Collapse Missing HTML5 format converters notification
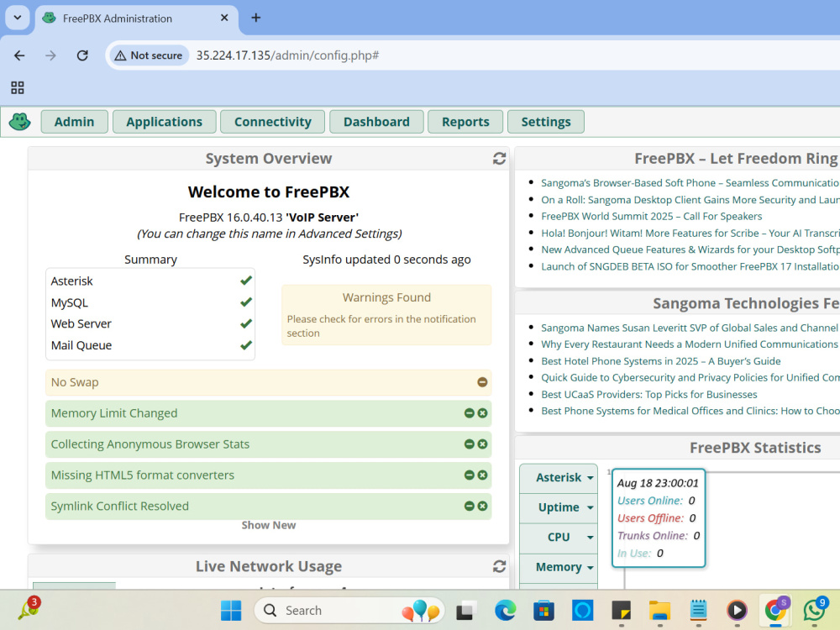This screenshot has height=630, width=840. [x=470, y=475]
